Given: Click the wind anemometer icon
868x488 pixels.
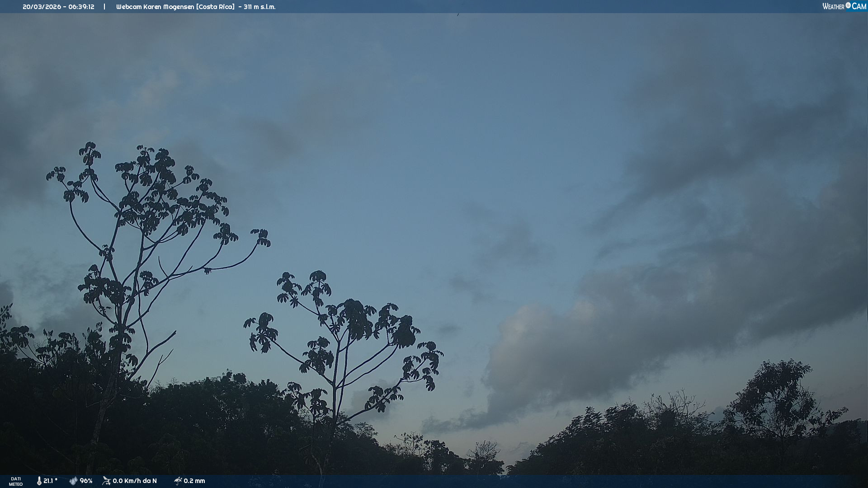Looking at the screenshot, I should click(106, 481).
